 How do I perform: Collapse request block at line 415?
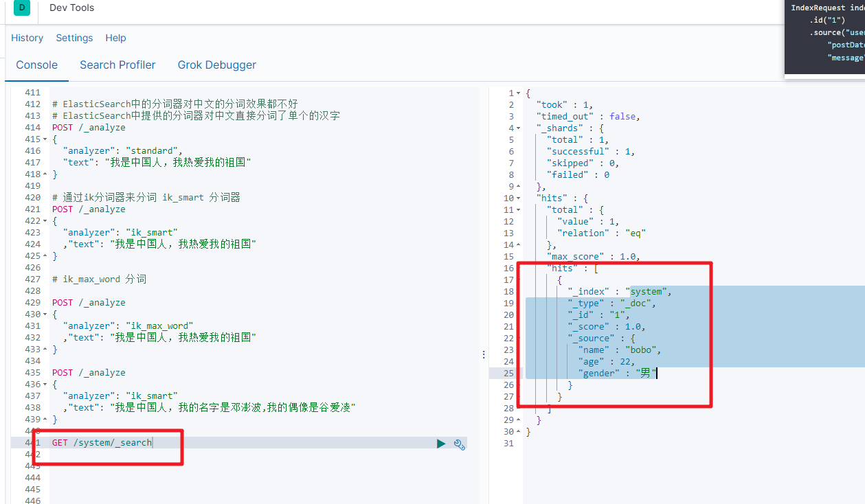click(45, 139)
